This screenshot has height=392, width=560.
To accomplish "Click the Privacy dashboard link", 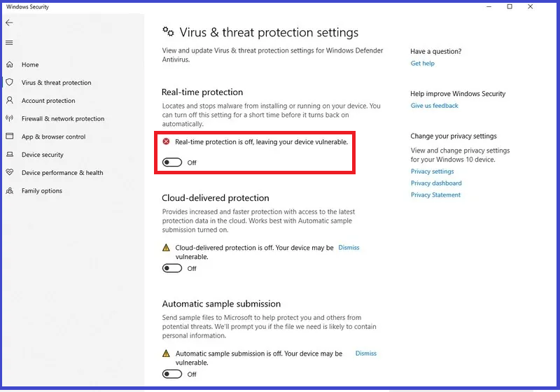I will point(436,183).
